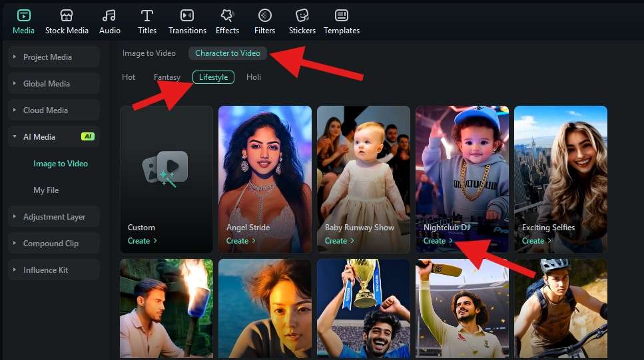The image size is (644, 360).
Task: Open the mountain biker thumbnail
Action: (x=561, y=308)
